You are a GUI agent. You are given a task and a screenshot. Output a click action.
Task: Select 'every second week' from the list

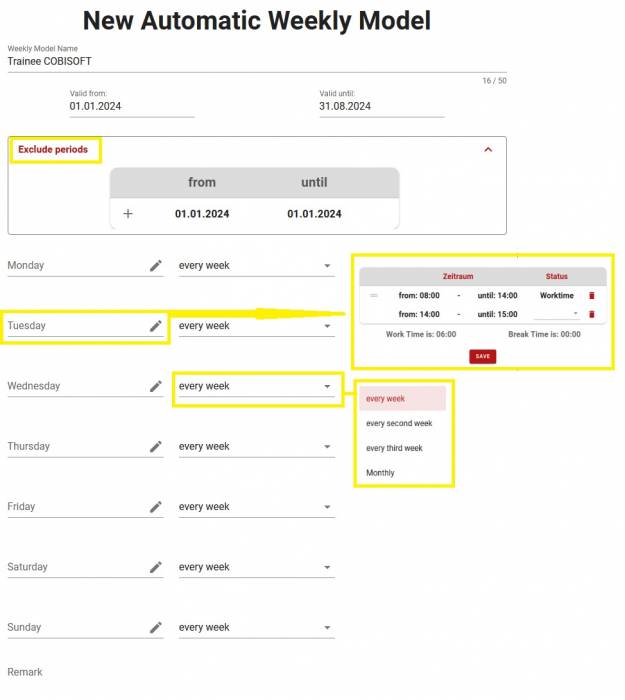[399, 423]
